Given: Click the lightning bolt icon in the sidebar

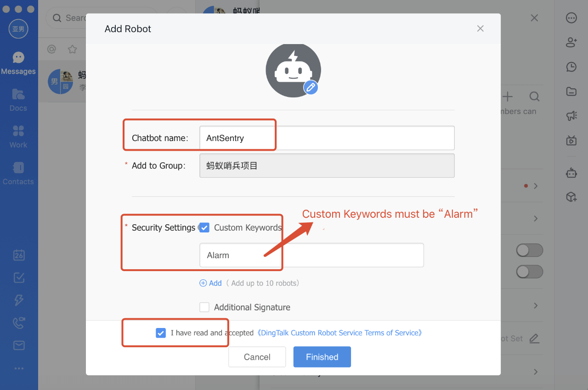Looking at the screenshot, I should (x=19, y=300).
